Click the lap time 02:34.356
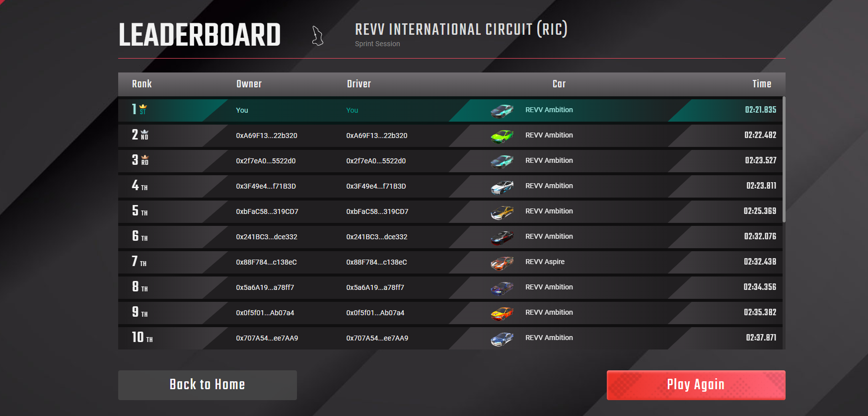Screen dimensions: 868x416 760,287
